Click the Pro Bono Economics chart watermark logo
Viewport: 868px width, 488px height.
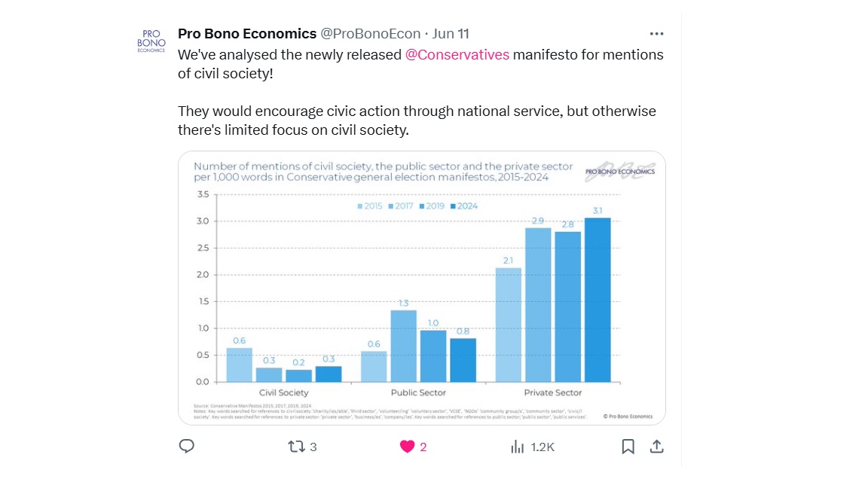(620, 172)
